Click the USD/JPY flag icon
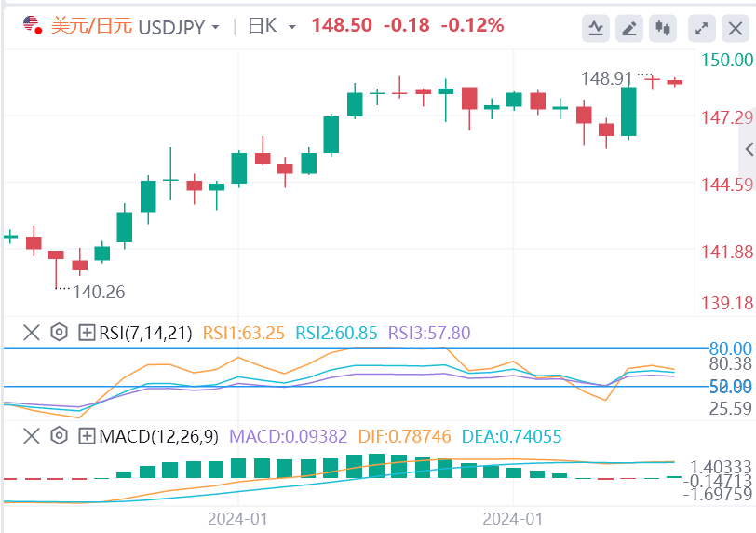This screenshot has height=533, width=756. pyautogui.click(x=32, y=25)
